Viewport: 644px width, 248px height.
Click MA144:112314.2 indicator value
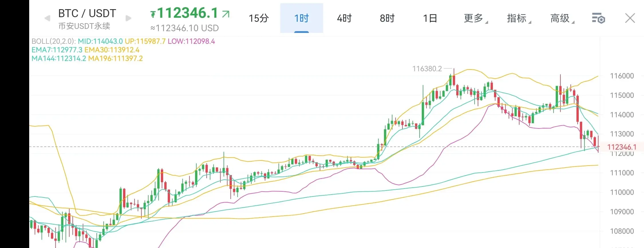(59, 58)
